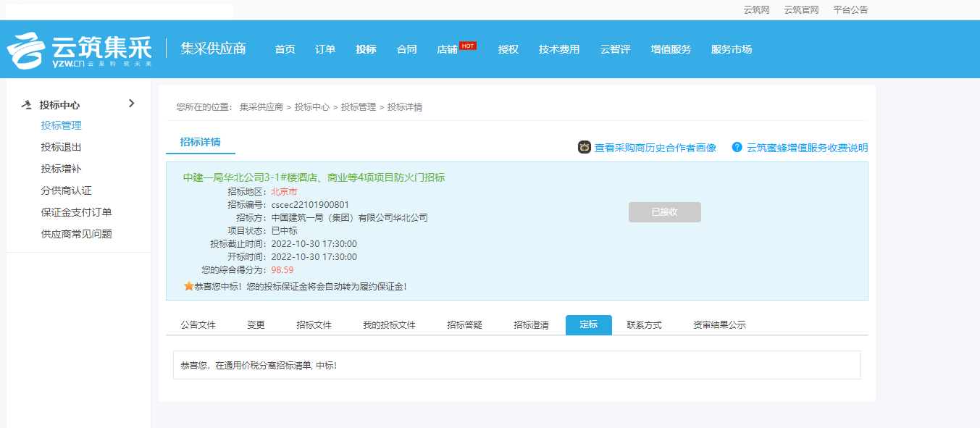
Task: Open 保证金支付订单 in sidebar
Action: click(x=76, y=212)
